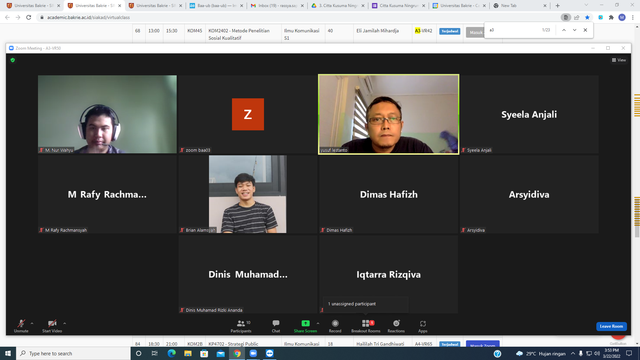Leave the breakout room with Leave Room
Screen dimensions: 640x360
(611, 326)
